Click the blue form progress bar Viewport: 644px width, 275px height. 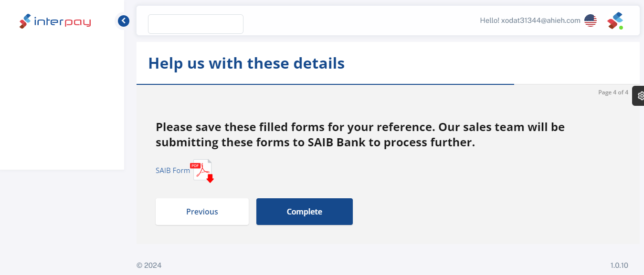(325, 84)
